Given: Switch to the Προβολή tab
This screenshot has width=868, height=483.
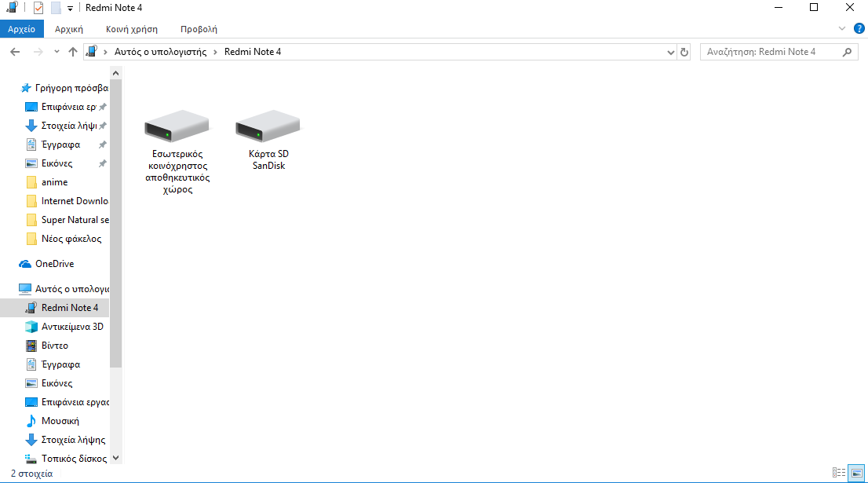Looking at the screenshot, I should (x=199, y=29).
